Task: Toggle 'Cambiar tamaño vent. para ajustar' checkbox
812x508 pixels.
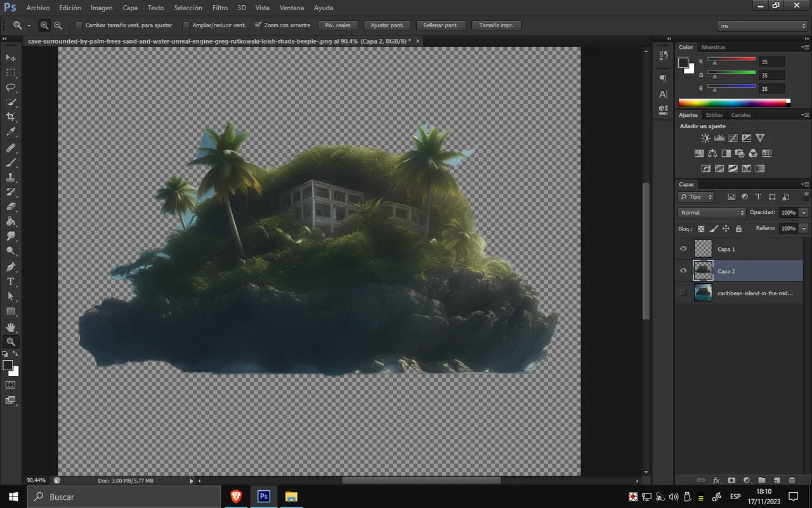Action: 79,25
